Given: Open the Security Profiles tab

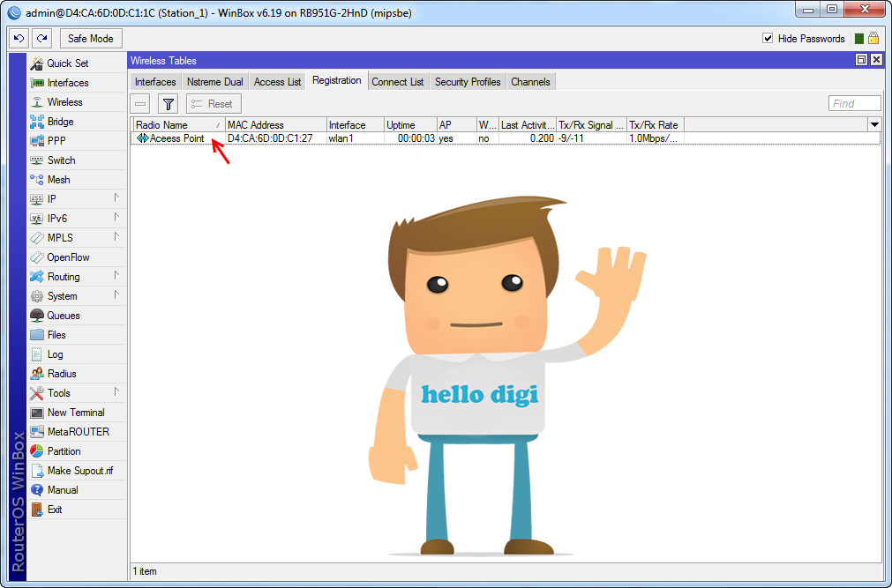Looking at the screenshot, I should pyautogui.click(x=468, y=82).
